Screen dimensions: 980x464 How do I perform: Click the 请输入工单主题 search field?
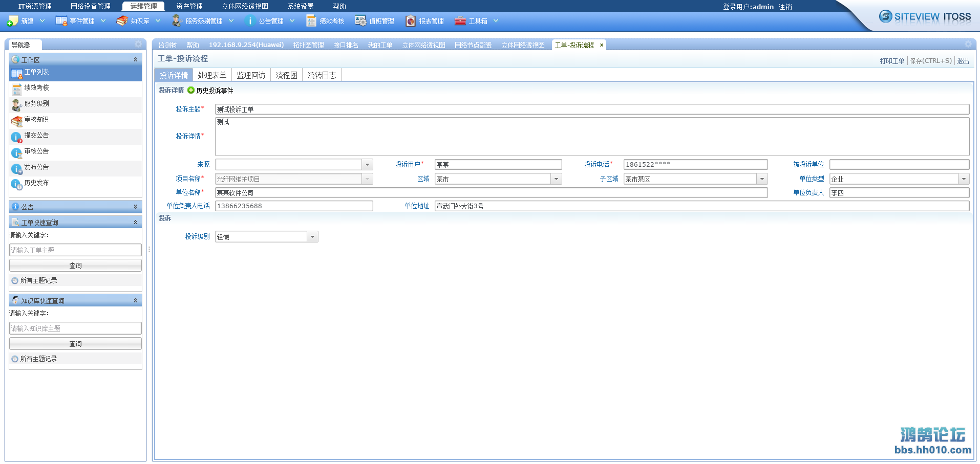(75, 250)
